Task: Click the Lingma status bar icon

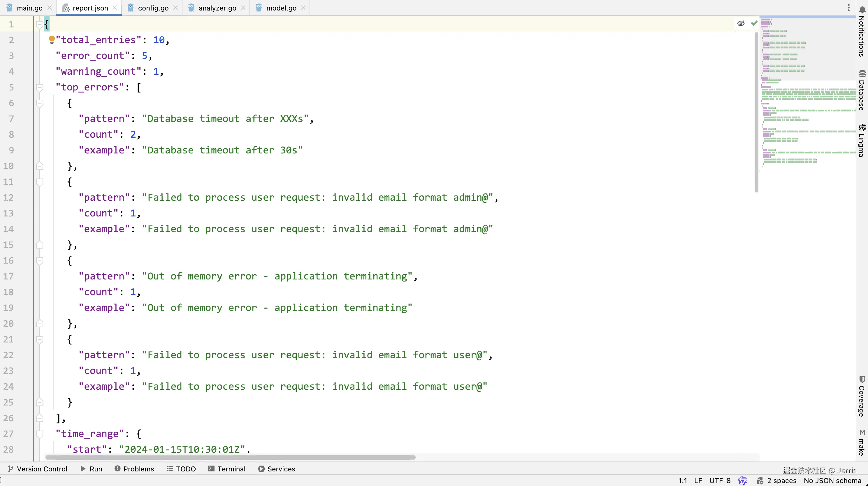Action: [x=742, y=481]
